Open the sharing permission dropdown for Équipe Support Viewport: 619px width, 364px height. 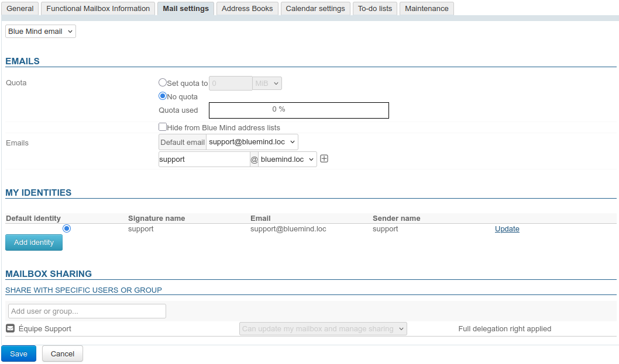tap(323, 329)
